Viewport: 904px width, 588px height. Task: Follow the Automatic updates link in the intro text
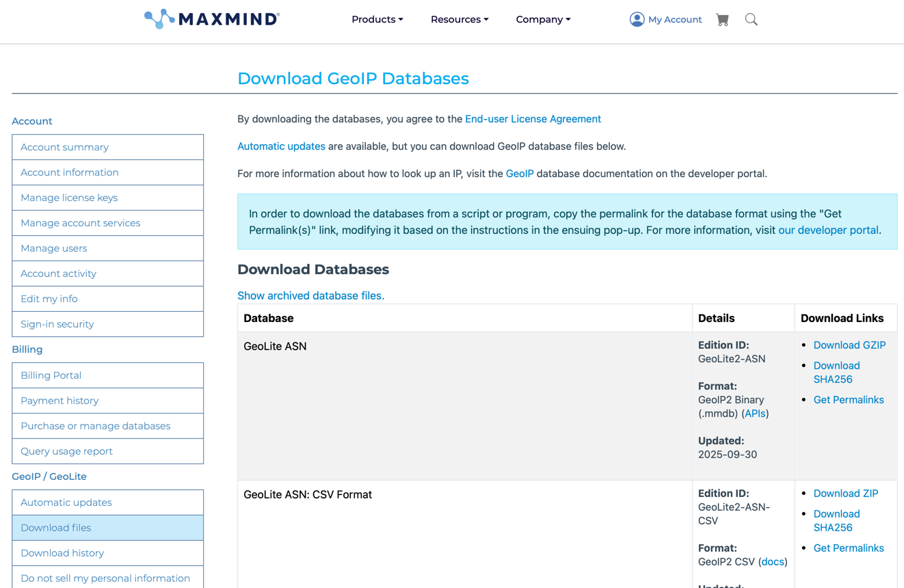click(x=281, y=146)
